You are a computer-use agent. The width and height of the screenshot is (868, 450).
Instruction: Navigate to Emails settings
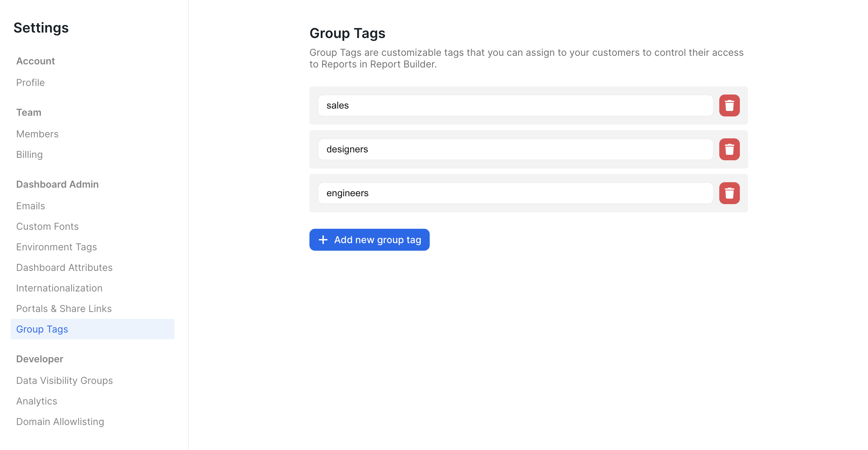[x=30, y=206]
